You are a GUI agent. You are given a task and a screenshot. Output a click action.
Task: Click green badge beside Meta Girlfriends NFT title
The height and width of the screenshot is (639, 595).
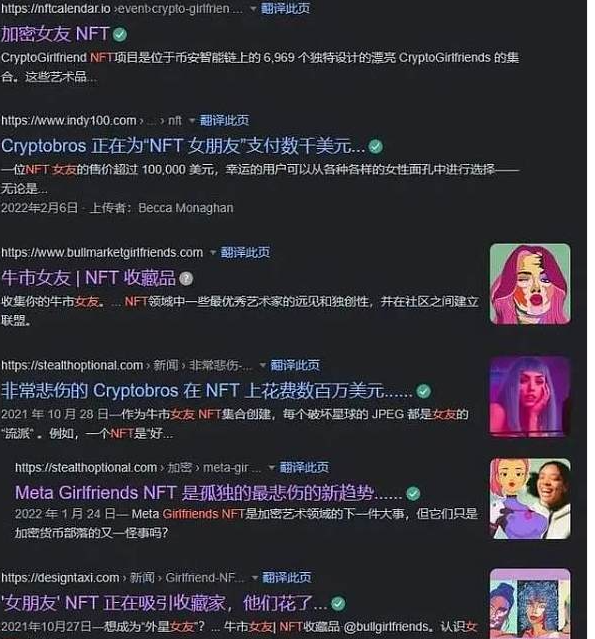click(413, 494)
